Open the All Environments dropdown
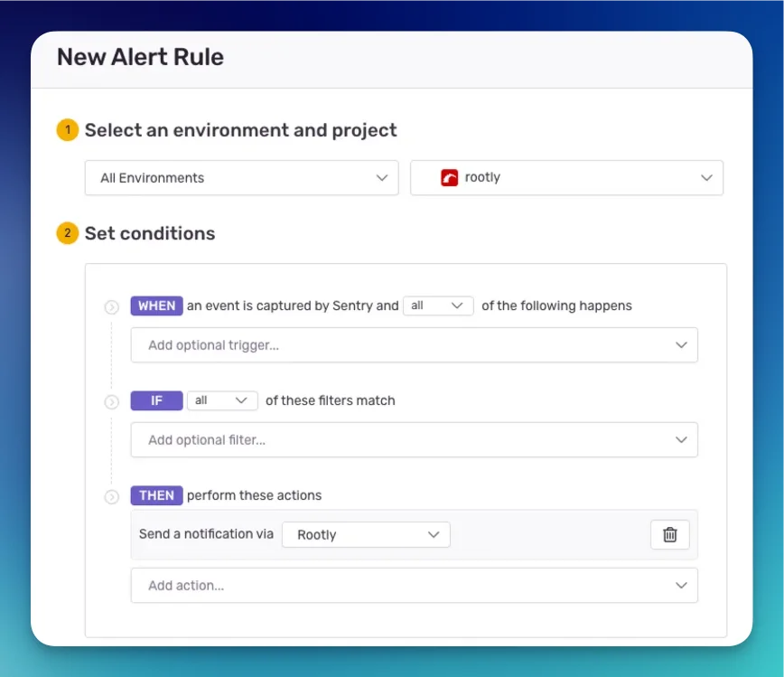Screen dimensions: 784x677 pos(241,178)
